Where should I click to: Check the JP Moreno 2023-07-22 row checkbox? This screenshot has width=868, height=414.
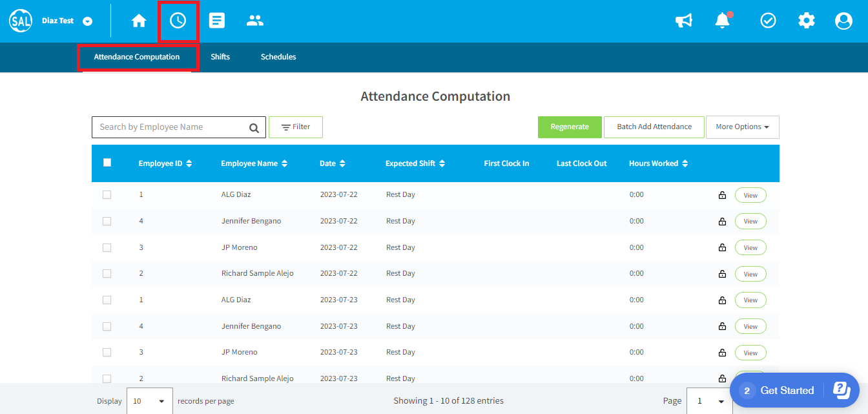coord(107,247)
